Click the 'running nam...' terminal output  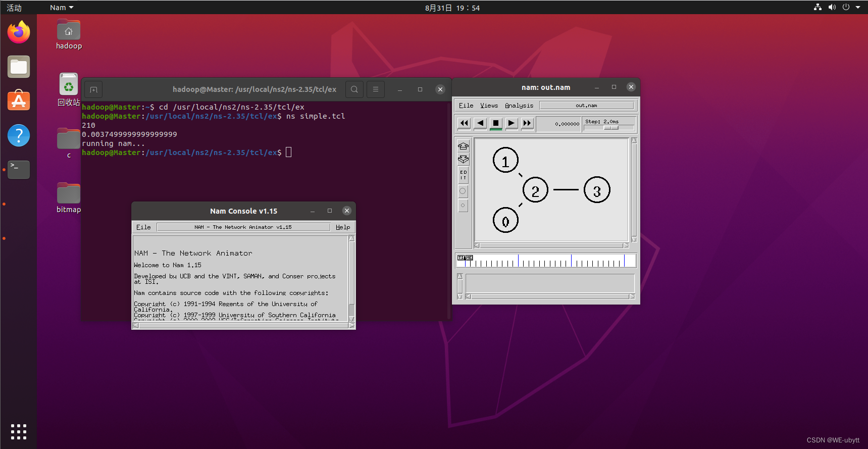click(x=113, y=143)
